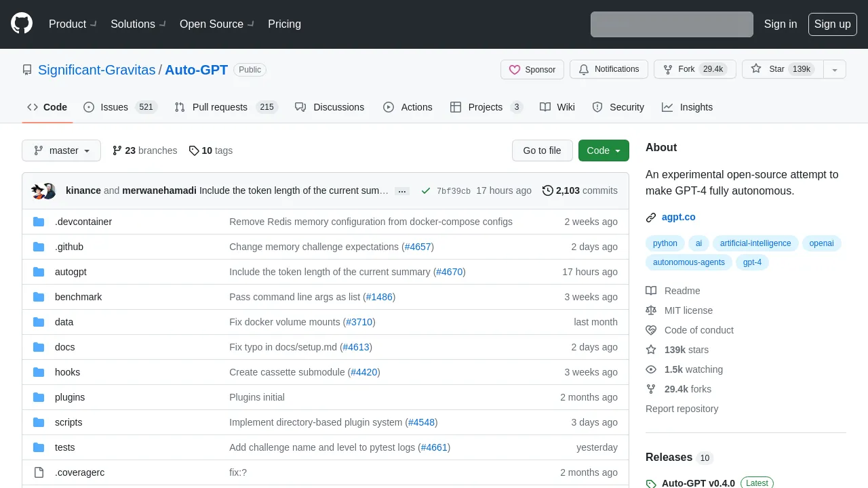Open the master branch selector
Image resolution: width=868 pixels, height=488 pixels.
coord(61,150)
